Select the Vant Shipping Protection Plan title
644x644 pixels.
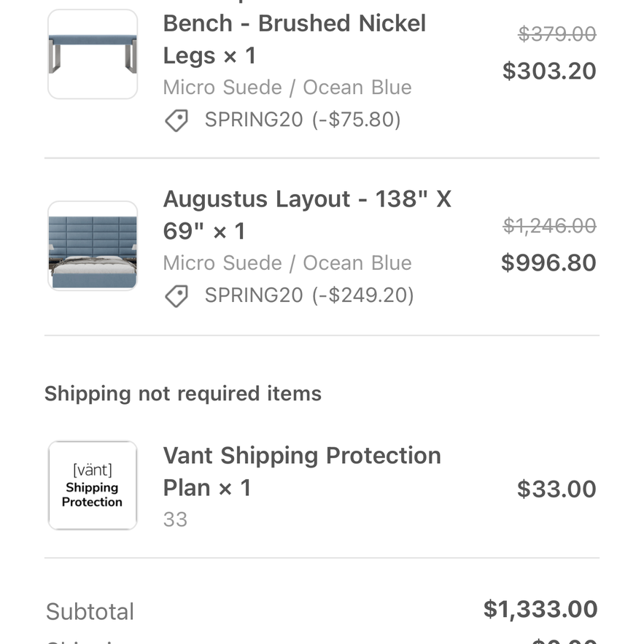[x=302, y=471]
